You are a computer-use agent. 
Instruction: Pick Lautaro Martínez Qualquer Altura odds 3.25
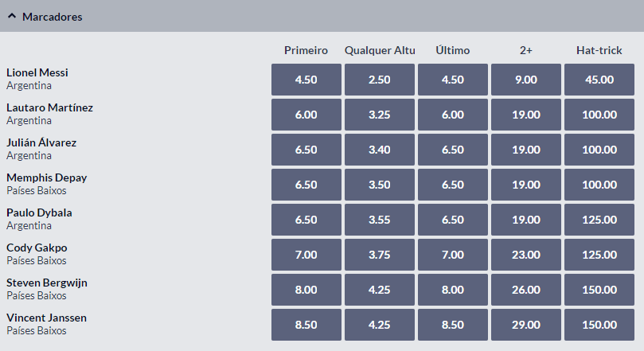(380, 115)
